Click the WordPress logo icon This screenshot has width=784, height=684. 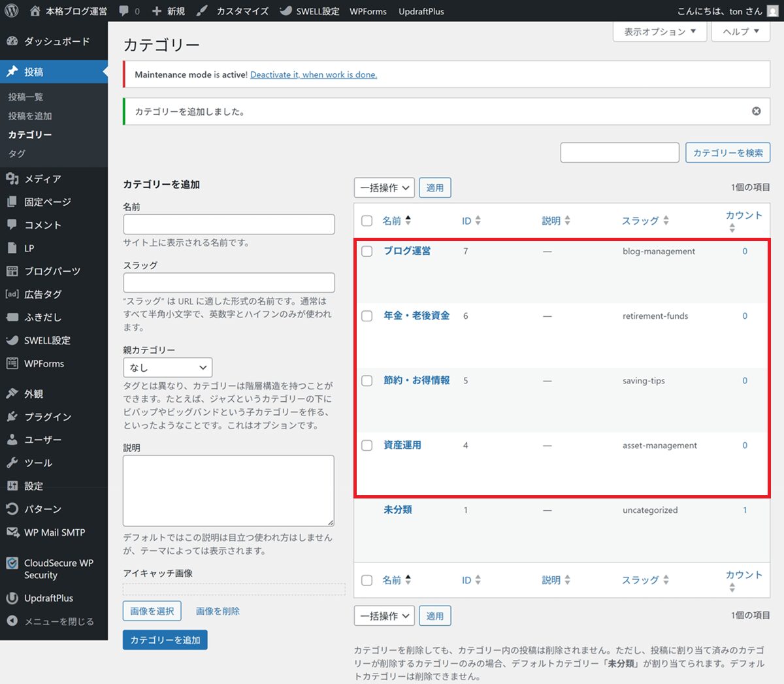click(x=12, y=11)
